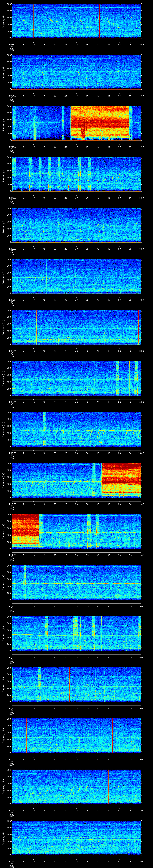Click red noise block at start of 4:11:00 panel
The width and height of the screenshot is (153, 868).
point(26,529)
